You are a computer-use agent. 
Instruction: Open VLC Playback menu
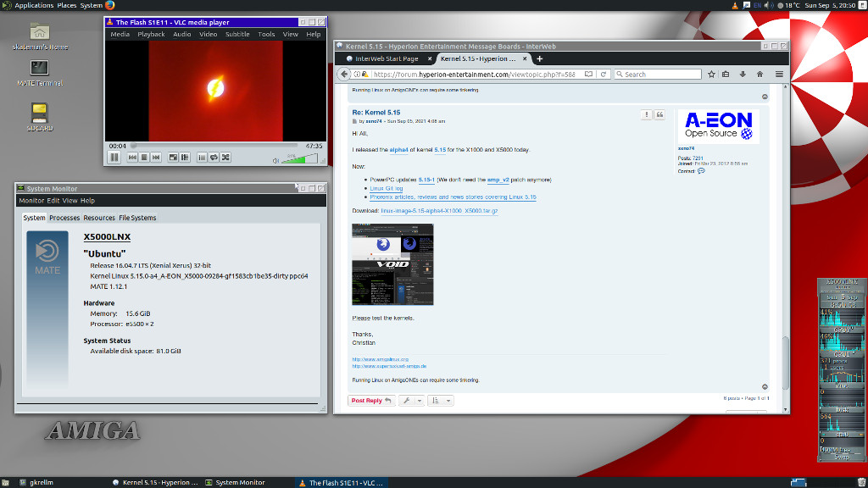151,34
